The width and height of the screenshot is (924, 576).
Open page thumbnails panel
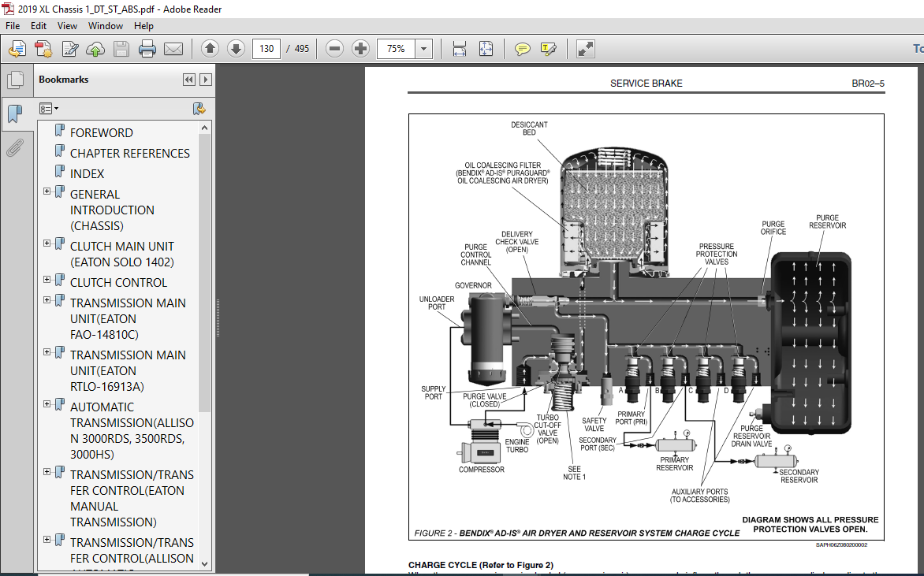pos(16,80)
